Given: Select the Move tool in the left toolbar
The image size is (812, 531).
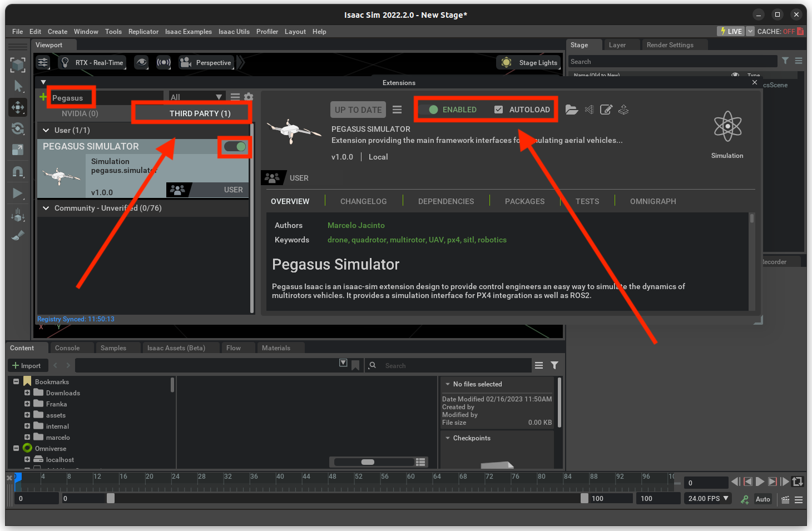Looking at the screenshot, I should pos(18,107).
